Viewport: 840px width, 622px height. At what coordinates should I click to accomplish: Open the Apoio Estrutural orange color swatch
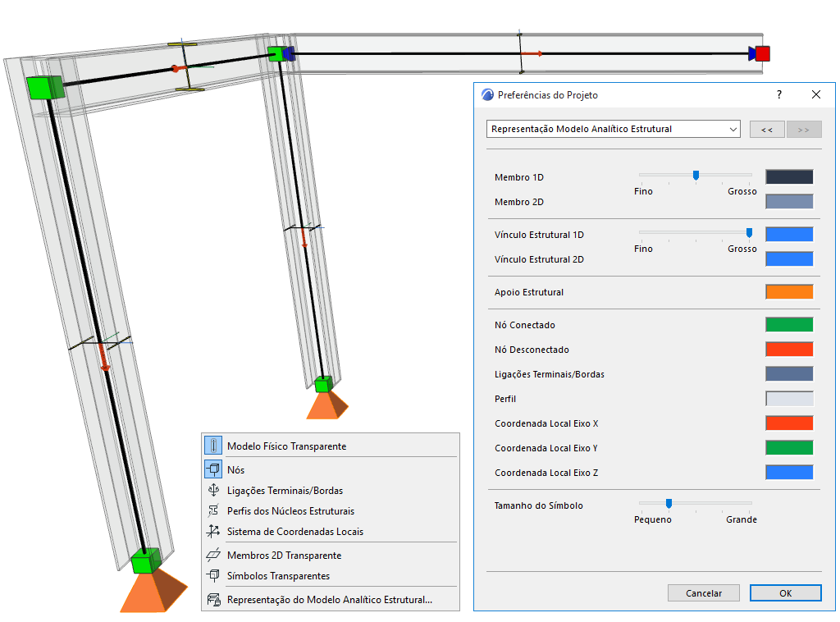pos(789,292)
